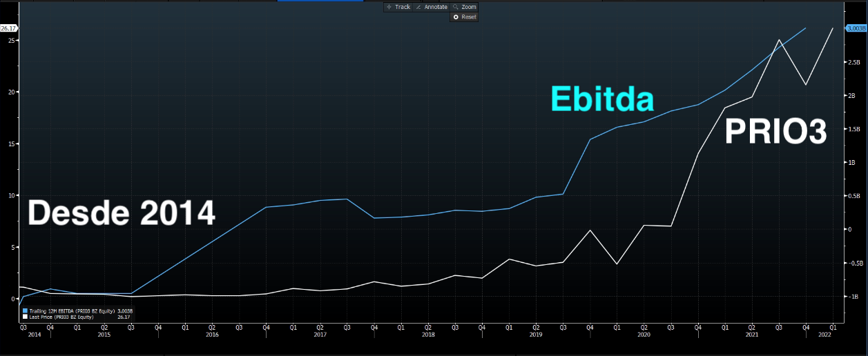This screenshot has height=356, width=868.
Task: Select the Zoom magnifier tool
Action: pos(465,7)
